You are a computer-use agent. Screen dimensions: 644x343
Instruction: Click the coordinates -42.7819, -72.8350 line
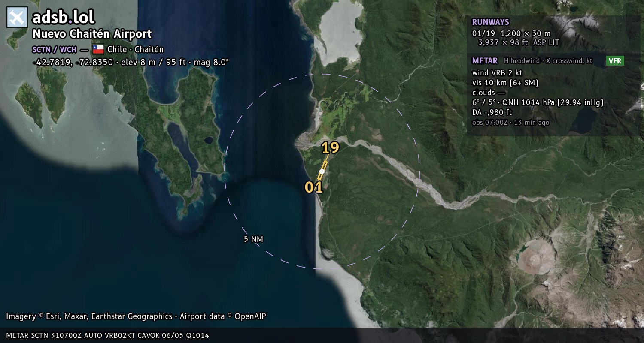131,62
